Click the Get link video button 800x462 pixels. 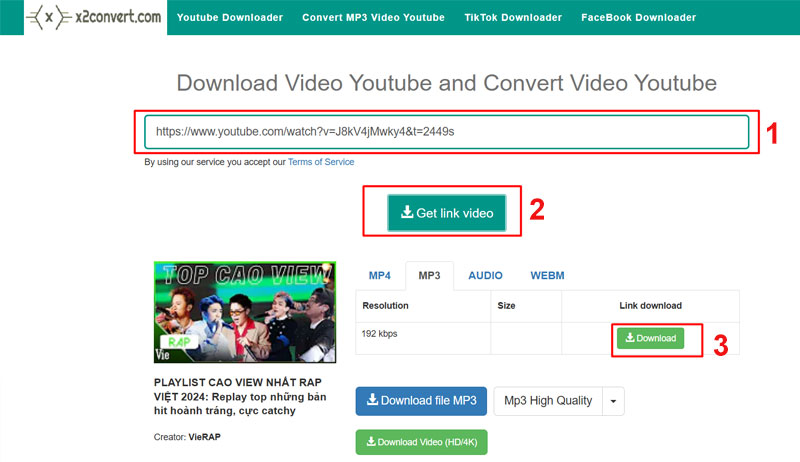[446, 213]
